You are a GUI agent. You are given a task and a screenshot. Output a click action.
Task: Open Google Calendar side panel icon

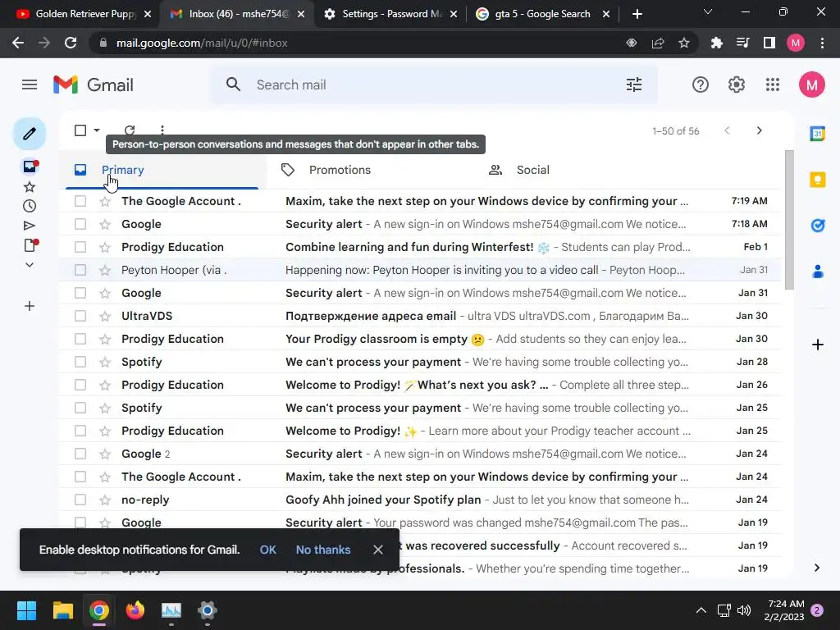click(818, 134)
